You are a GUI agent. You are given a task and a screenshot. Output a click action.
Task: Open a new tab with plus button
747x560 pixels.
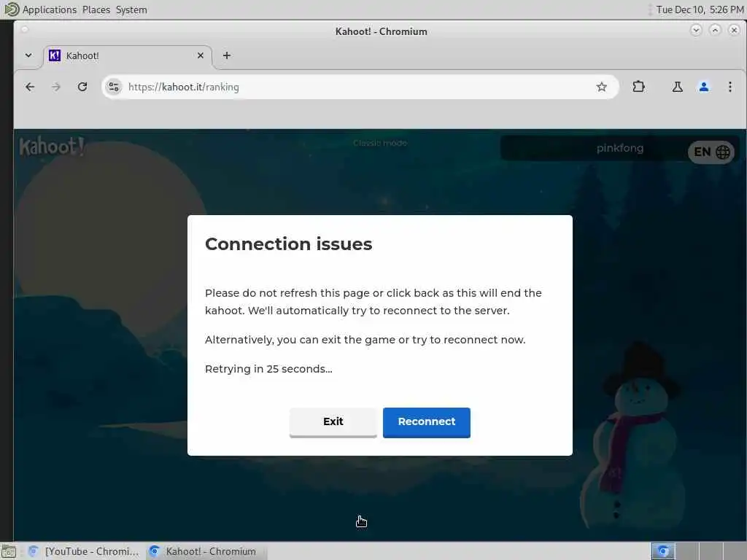point(227,55)
